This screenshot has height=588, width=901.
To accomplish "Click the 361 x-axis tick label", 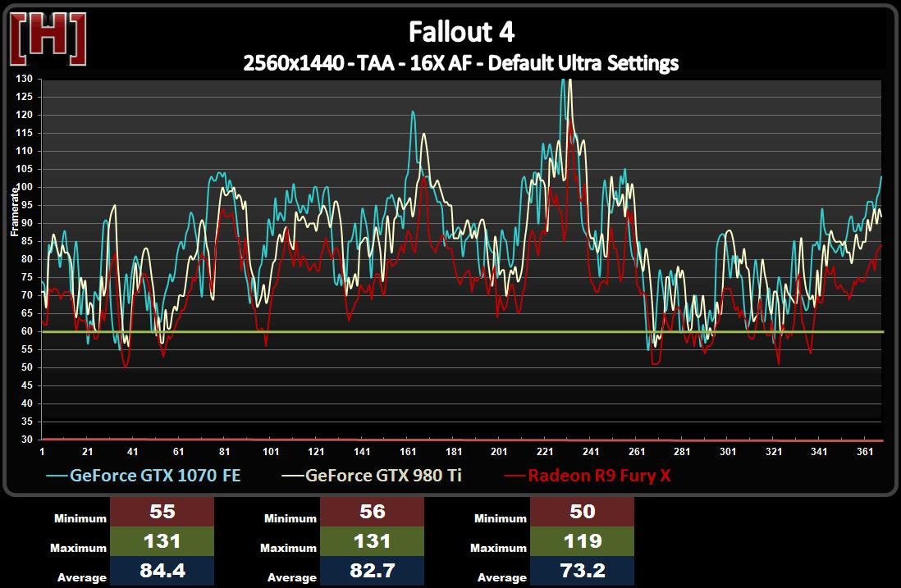I will click(x=865, y=451).
